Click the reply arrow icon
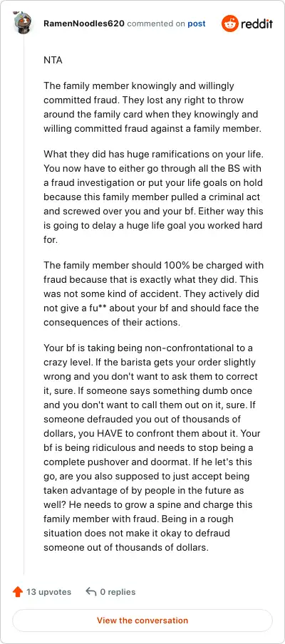 coord(90,591)
